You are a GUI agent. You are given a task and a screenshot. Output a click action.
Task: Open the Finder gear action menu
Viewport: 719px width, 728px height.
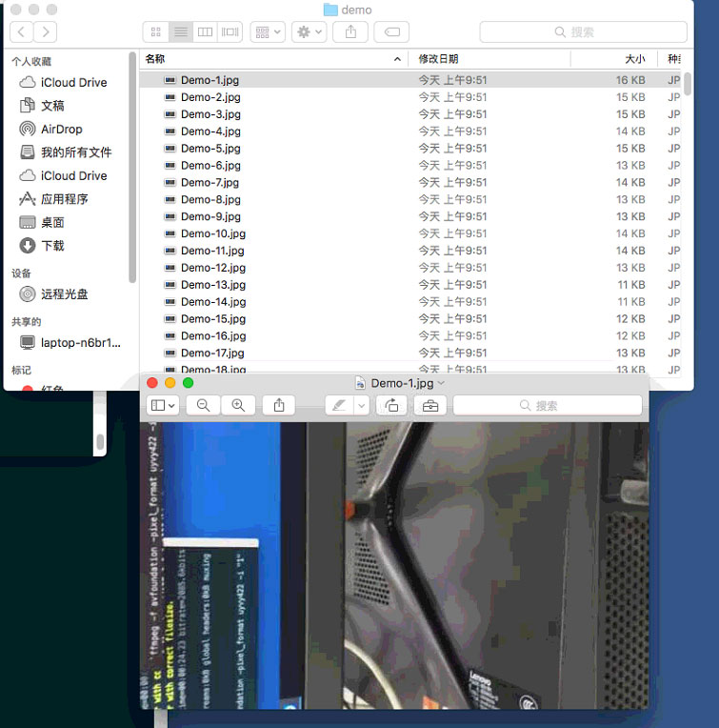309,32
